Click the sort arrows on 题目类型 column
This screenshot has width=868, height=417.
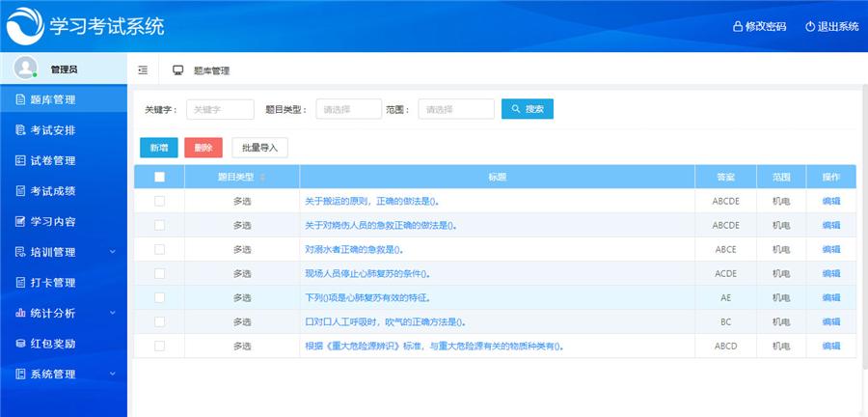262,178
